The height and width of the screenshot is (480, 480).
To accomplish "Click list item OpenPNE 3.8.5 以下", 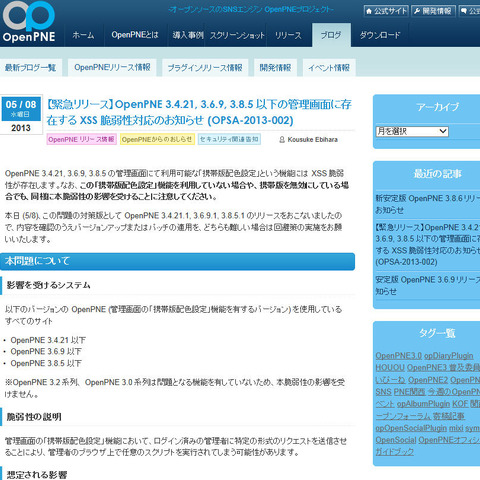I will click(x=46, y=363).
